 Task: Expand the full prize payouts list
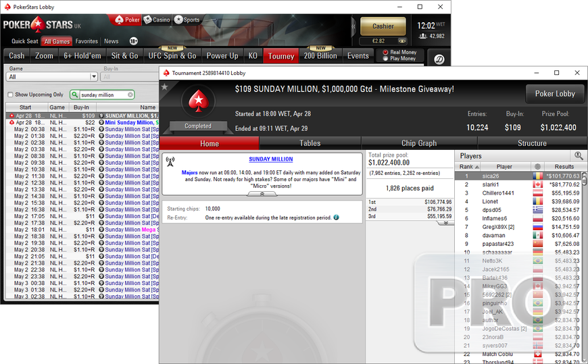[x=445, y=223]
